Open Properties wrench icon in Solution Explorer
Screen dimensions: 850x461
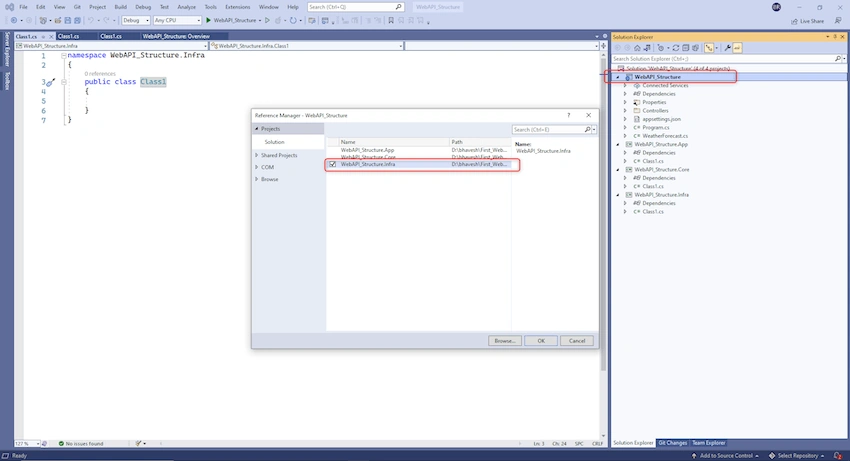pyautogui.click(x=727, y=48)
